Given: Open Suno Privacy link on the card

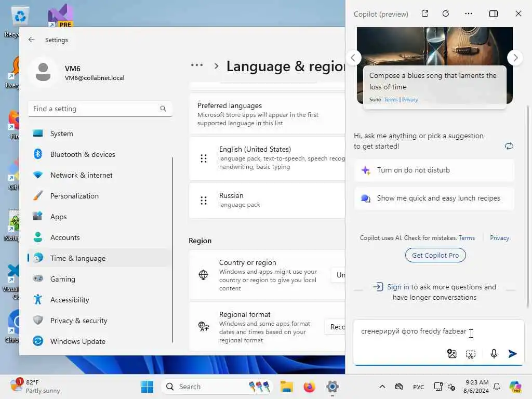Looking at the screenshot, I should click(x=410, y=99).
